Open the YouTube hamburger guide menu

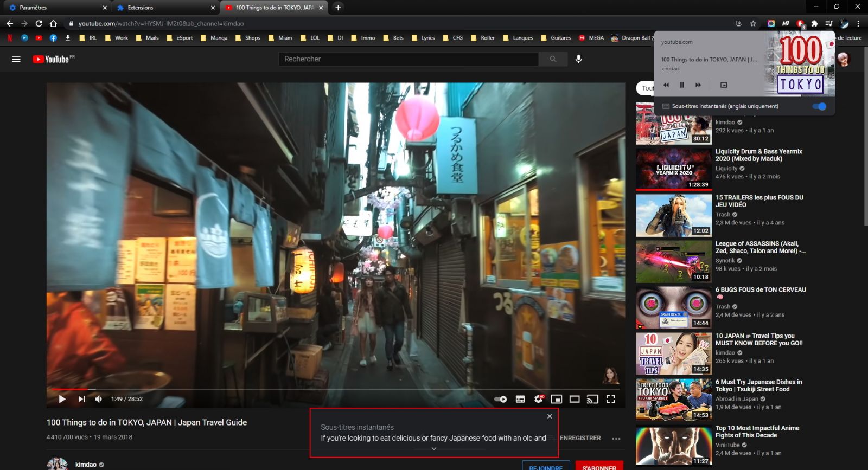tap(16, 59)
